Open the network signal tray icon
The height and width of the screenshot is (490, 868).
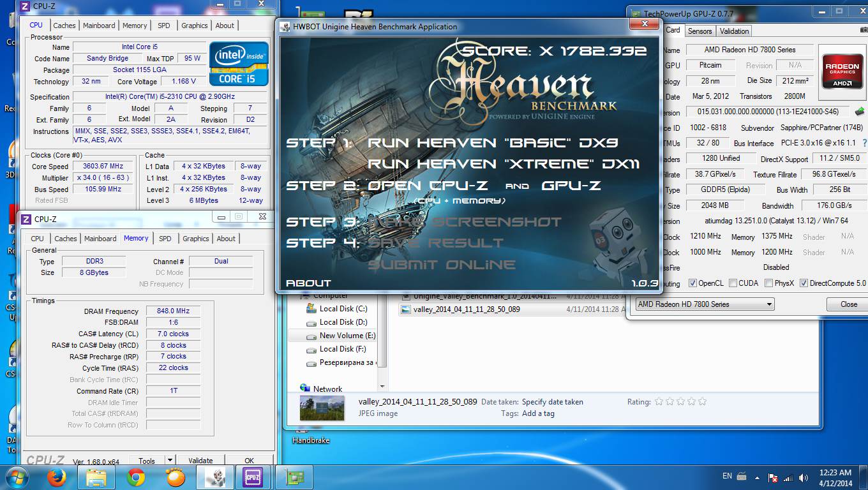pos(788,477)
